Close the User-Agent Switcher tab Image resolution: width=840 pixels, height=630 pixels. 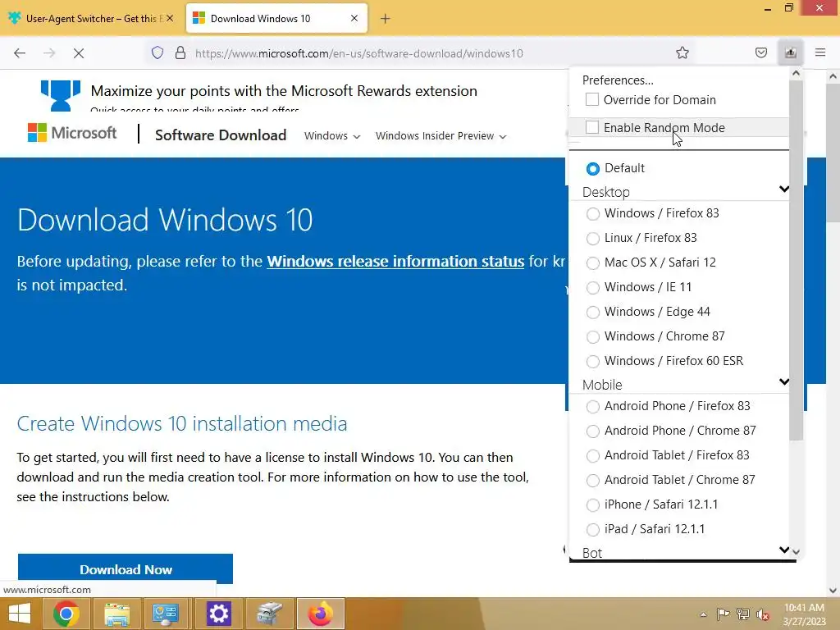(x=170, y=18)
